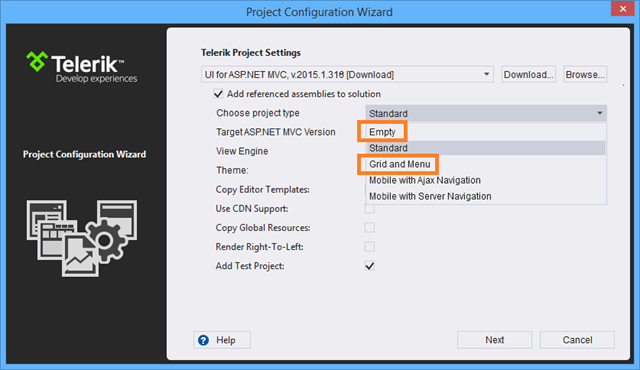Image resolution: width=640 pixels, height=370 pixels.
Task: Pick Mobile with Ajax Navigation option
Action: 486,180
